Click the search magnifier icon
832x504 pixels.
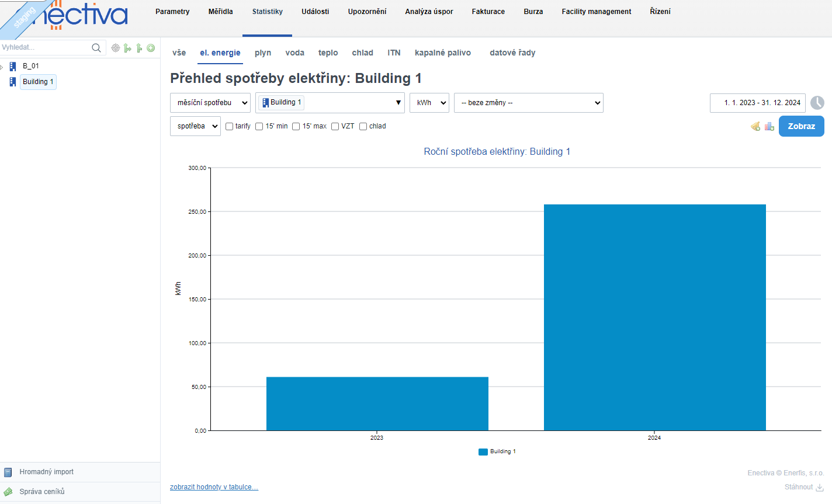tap(96, 48)
